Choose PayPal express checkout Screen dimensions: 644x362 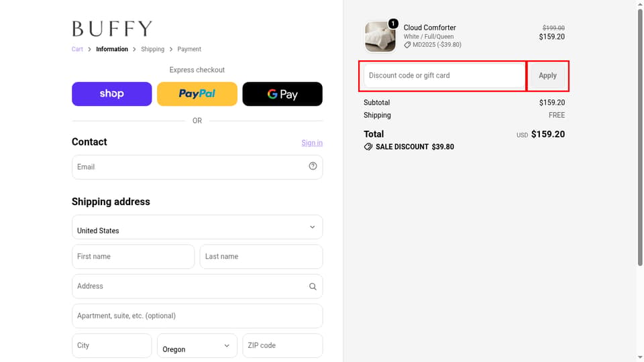197,94
